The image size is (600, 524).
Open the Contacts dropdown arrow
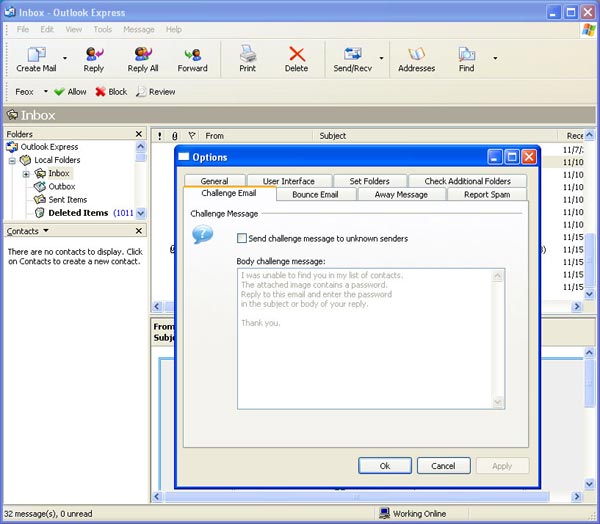point(46,230)
